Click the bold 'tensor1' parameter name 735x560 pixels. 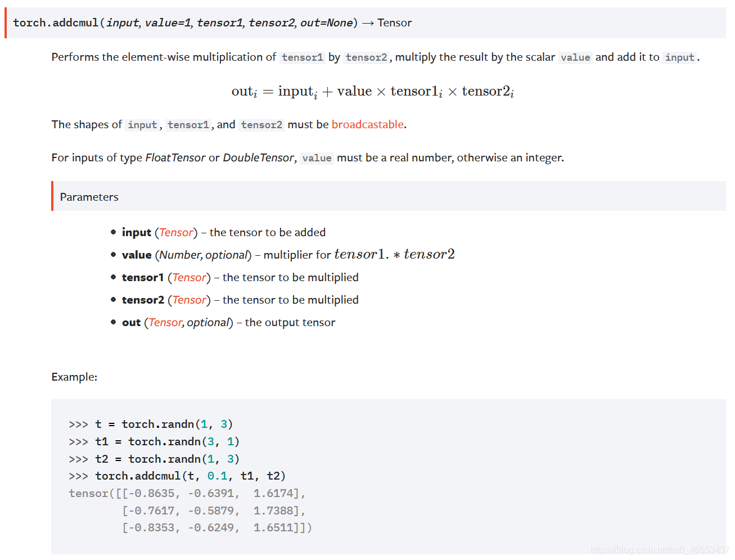point(143,277)
